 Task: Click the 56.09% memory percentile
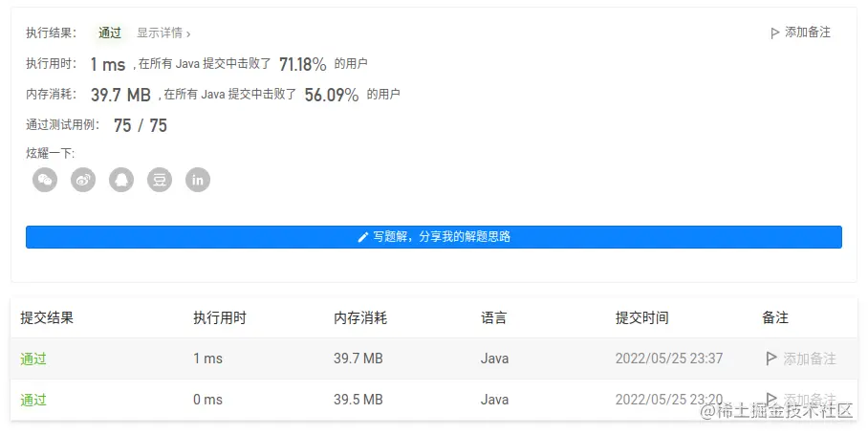click(x=332, y=96)
